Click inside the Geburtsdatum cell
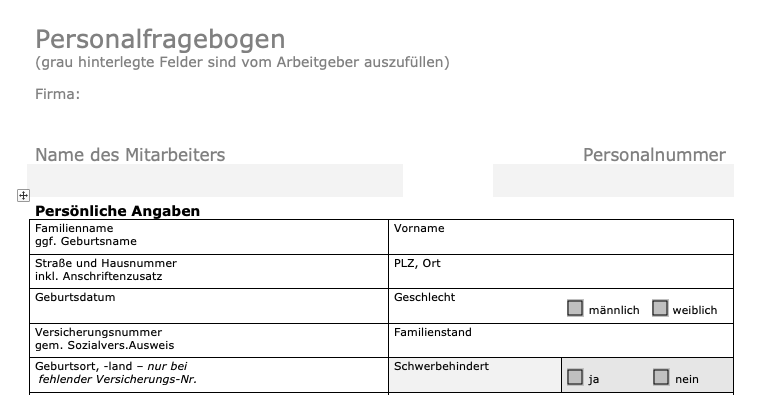This screenshot has width=768, height=395. click(209, 306)
